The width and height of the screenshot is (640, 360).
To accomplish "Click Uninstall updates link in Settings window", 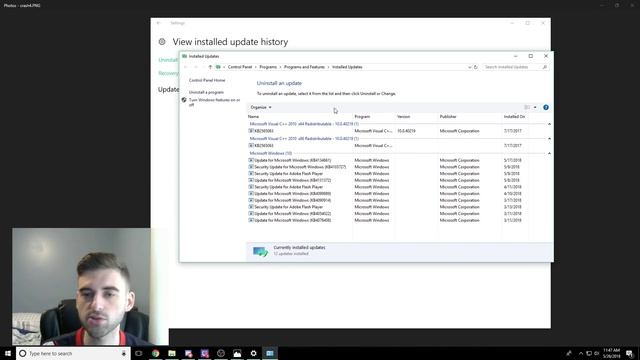I will pyautogui.click(x=168, y=60).
